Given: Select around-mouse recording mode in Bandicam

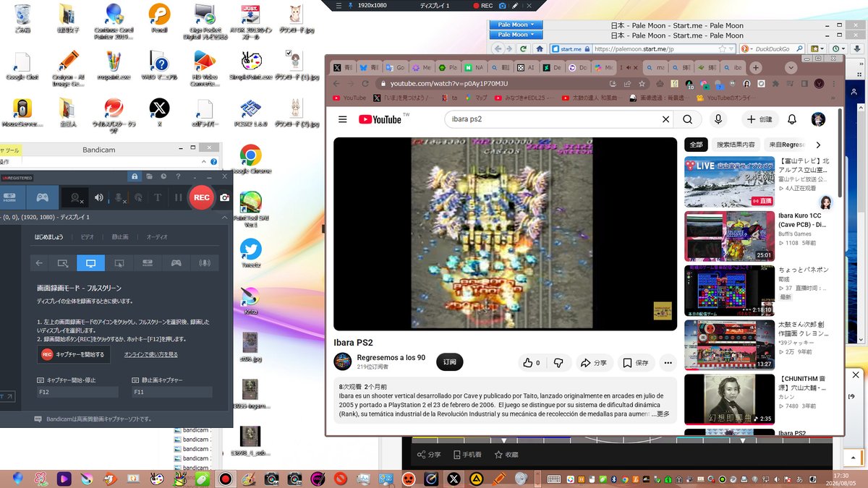Looking at the screenshot, I should tap(119, 263).
